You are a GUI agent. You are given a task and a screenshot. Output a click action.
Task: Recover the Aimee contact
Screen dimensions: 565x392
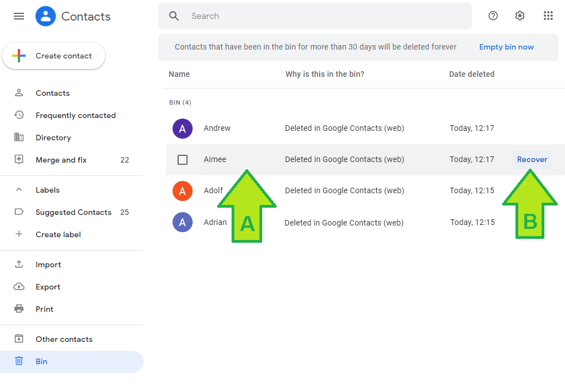(x=532, y=159)
